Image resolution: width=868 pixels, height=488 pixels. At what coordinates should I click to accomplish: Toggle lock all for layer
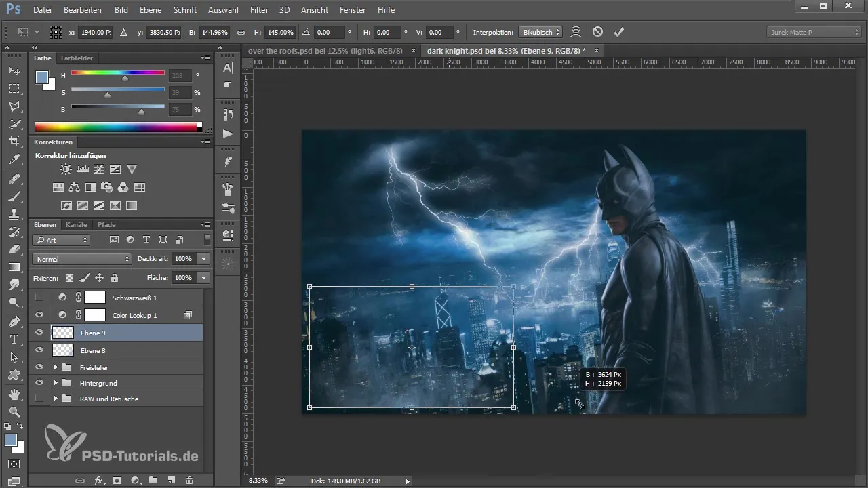tap(115, 278)
